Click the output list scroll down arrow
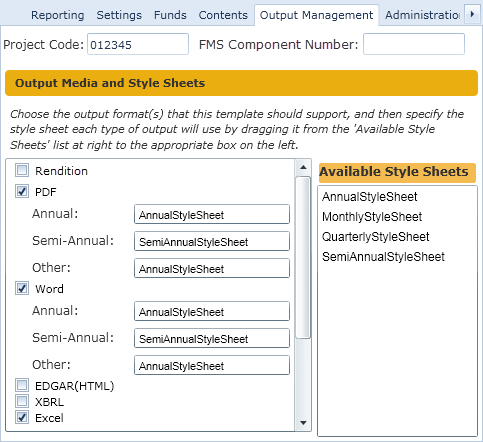Viewport: 483px width, 442px height. click(303, 423)
